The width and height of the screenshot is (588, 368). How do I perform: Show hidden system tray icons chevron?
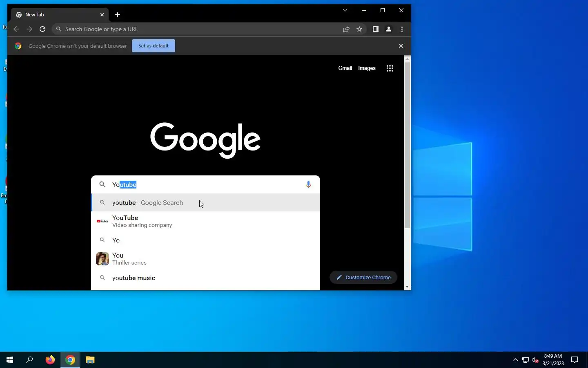pos(515,360)
